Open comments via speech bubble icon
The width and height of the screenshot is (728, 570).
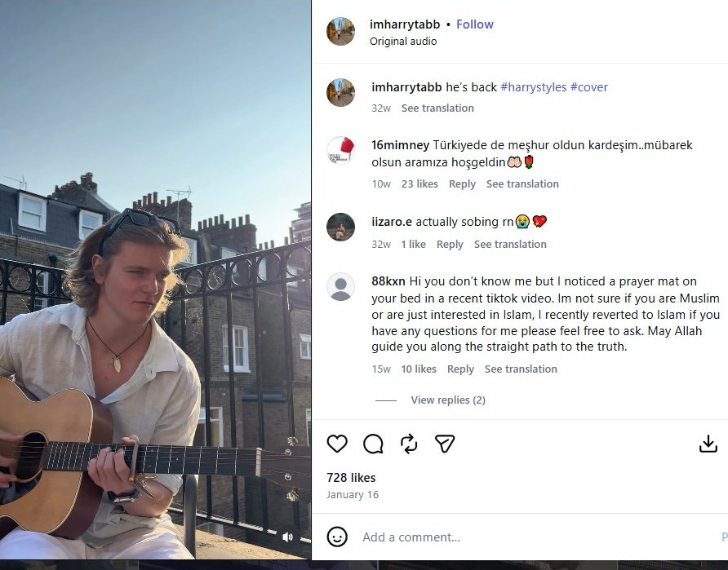click(x=373, y=444)
